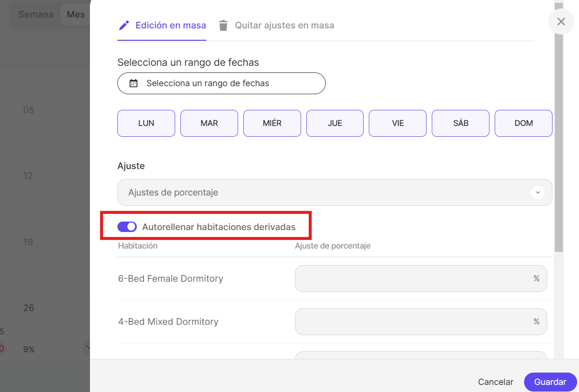
Task: Open the Selecciona un rango de fechas picker
Action: (222, 83)
